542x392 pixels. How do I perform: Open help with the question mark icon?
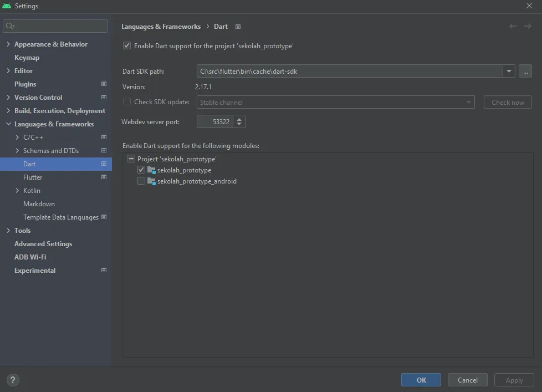(13, 380)
